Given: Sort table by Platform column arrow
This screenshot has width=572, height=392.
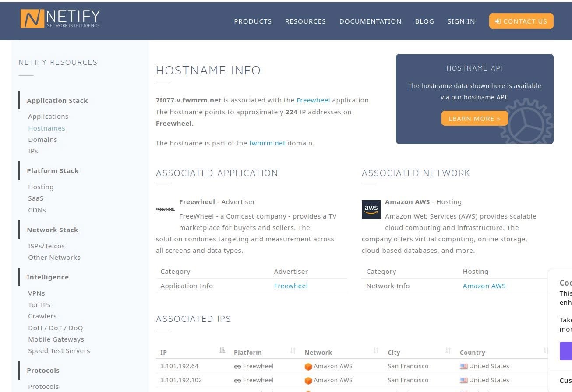Looking at the screenshot, I should [x=293, y=350].
